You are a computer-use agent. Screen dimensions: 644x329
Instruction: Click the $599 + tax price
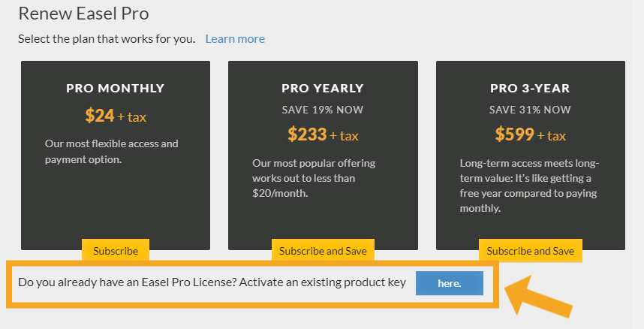click(x=530, y=134)
